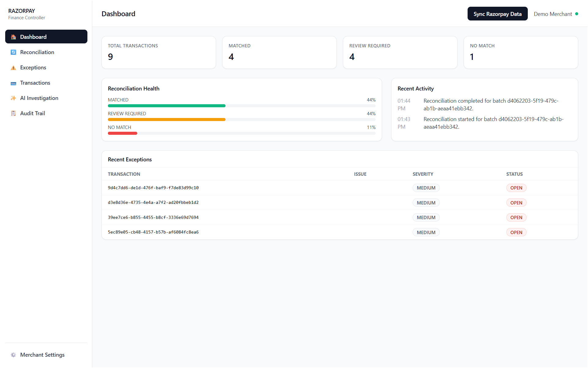
Task: Click OPEN status in the 5ec89e05 row
Action: (516, 232)
